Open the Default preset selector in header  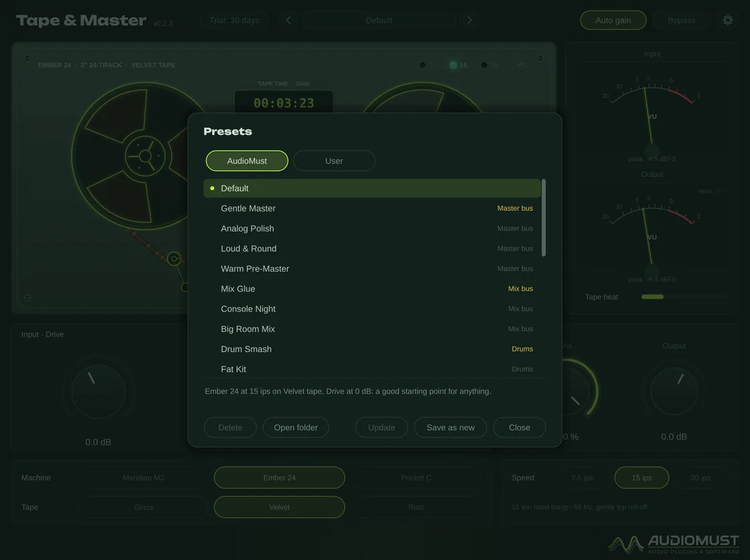[x=379, y=20]
